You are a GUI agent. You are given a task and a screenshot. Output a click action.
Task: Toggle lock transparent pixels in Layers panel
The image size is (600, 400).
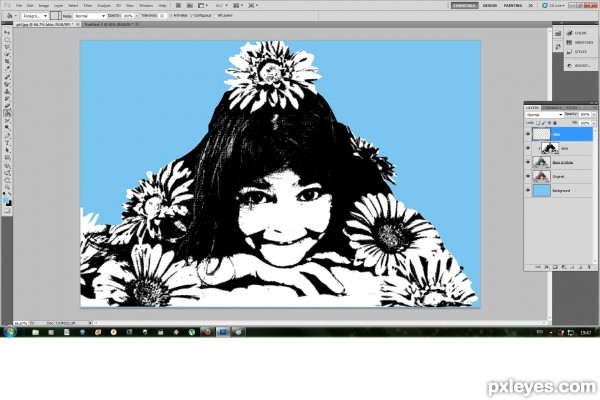pyautogui.click(x=538, y=123)
